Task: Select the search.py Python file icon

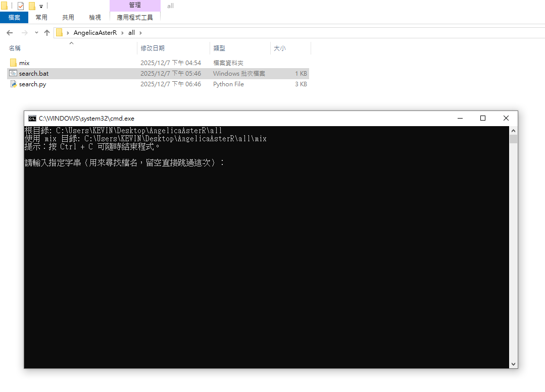Action: [13, 84]
